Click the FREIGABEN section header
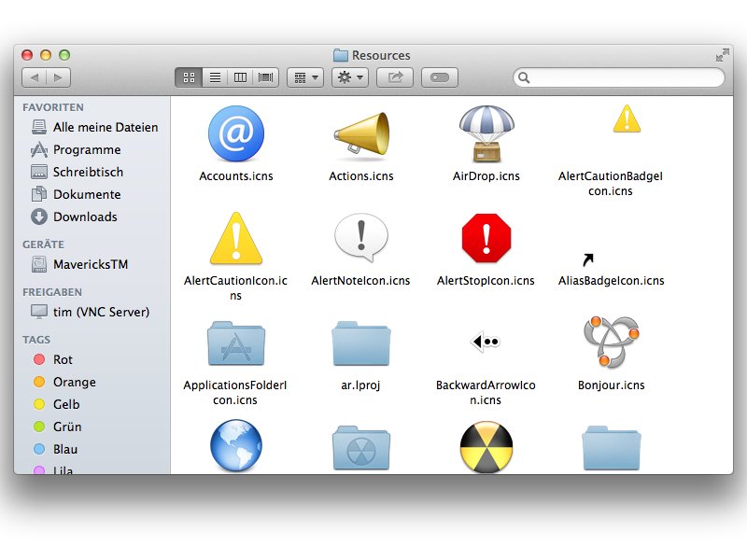This screenshot has width=747, height=560. click(52, 292)
